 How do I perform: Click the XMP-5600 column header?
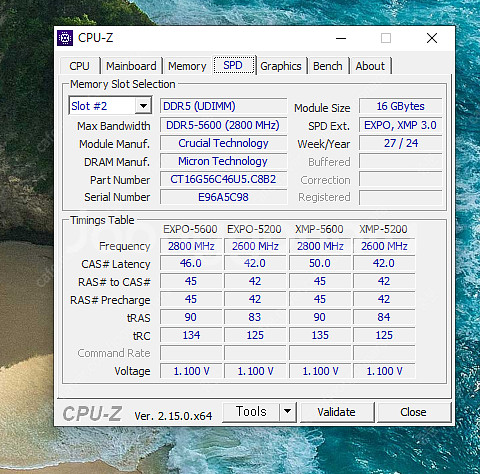[x=319, y=229]
